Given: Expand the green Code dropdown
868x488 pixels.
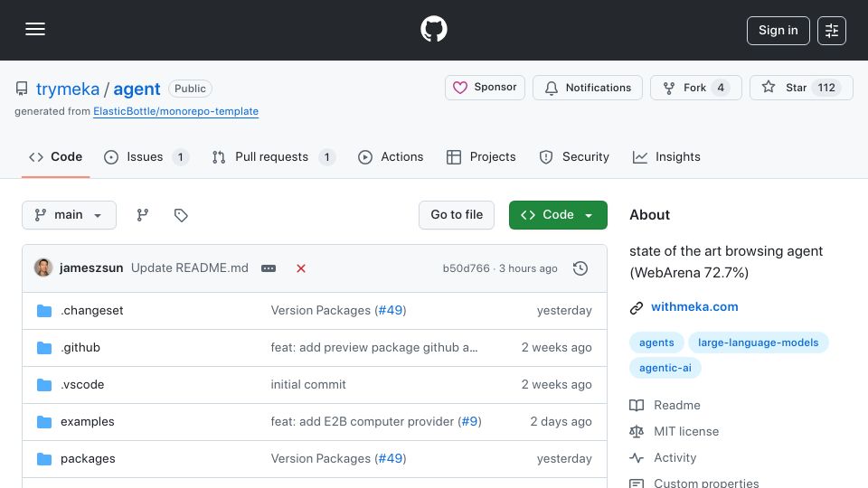Looking at the screenshot, I should pos(558,215).
